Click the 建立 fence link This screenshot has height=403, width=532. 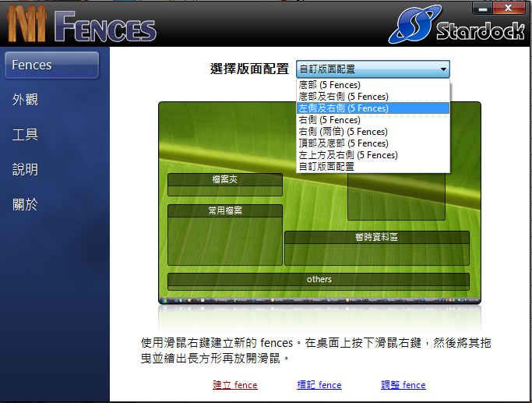point(234,385)
